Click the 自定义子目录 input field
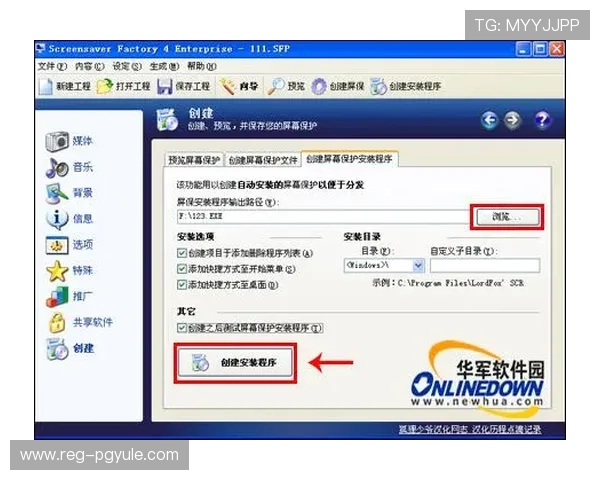The image size is (600, 480). [x=484, y=265]
